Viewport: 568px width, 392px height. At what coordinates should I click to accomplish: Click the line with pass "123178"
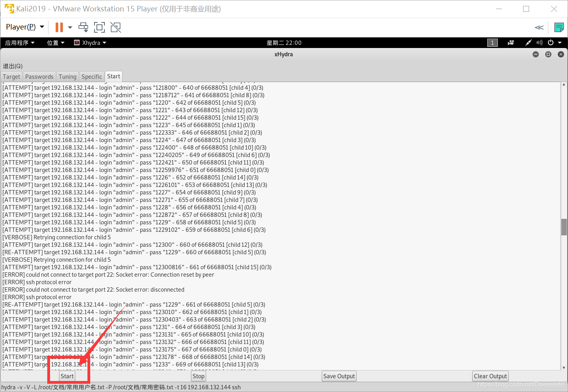point(134,357)
